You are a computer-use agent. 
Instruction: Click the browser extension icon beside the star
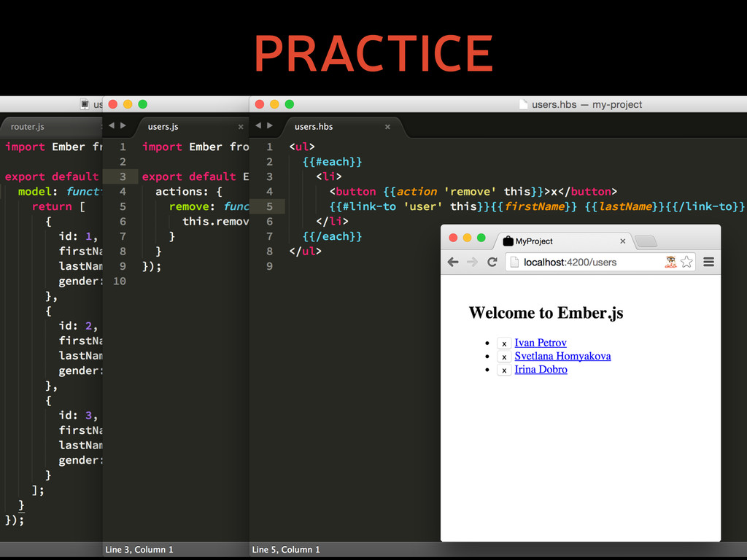click(671, 262)
